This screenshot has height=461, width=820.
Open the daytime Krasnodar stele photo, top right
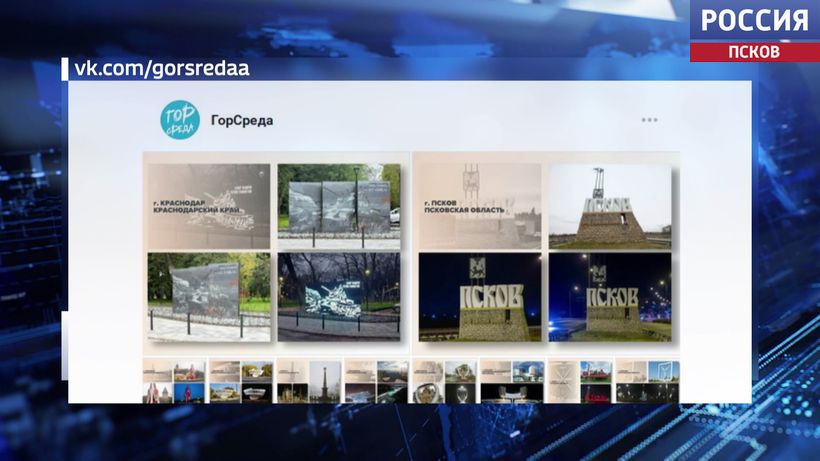338,205
